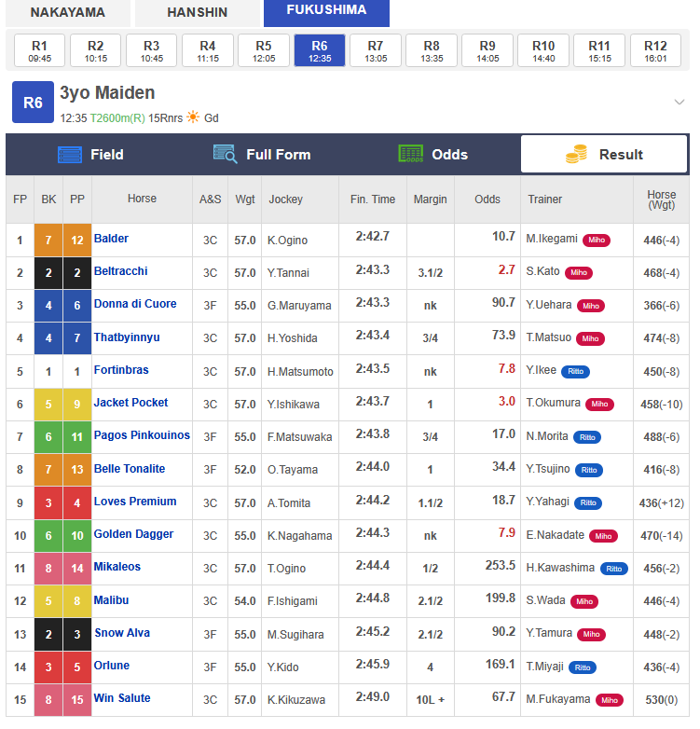700x729 pixels.
Task: Click the Ritto badge beside Y.Yahagi
Action: pyautogui.click(x=588, y=503)
